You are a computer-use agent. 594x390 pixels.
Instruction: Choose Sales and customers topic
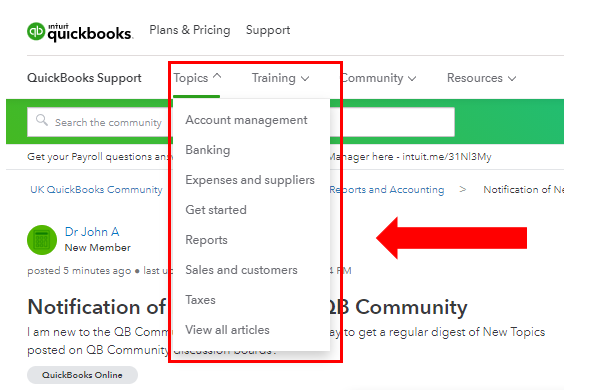click(241, 270)
